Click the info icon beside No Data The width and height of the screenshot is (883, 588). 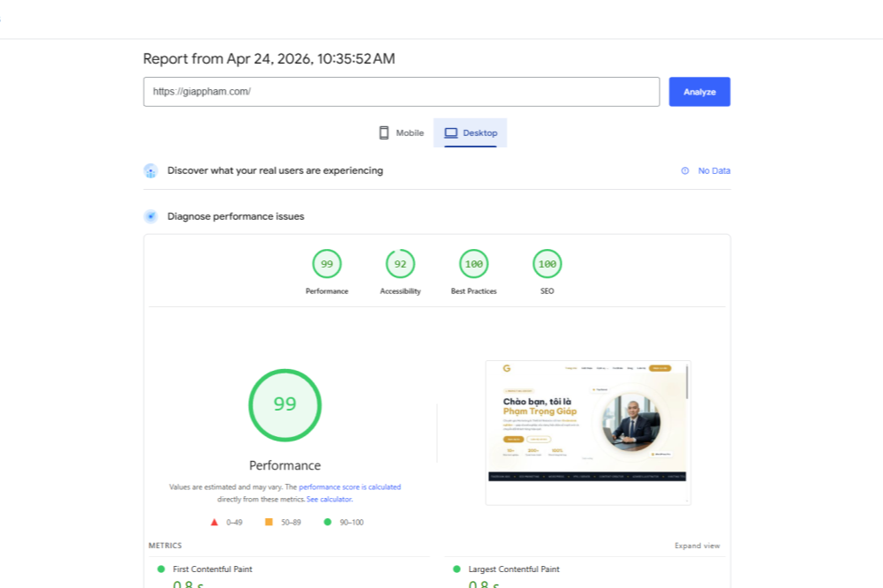click(x=685, y=171)
